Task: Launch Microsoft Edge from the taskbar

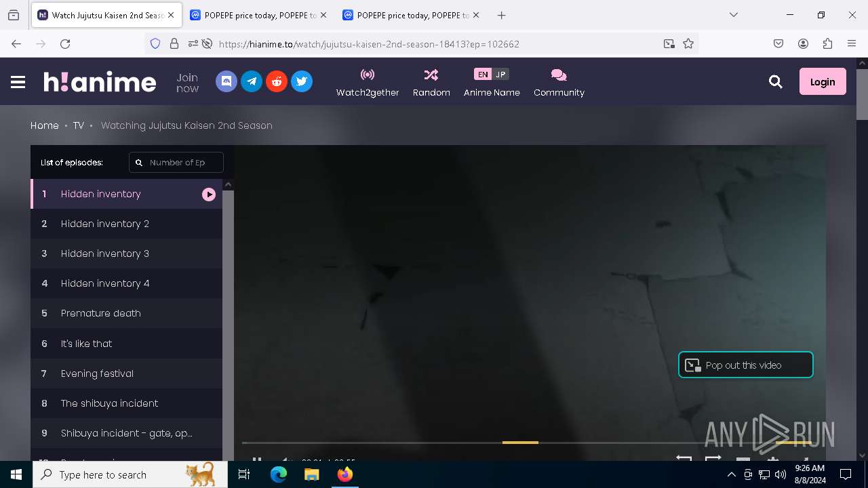Action: 279,474
